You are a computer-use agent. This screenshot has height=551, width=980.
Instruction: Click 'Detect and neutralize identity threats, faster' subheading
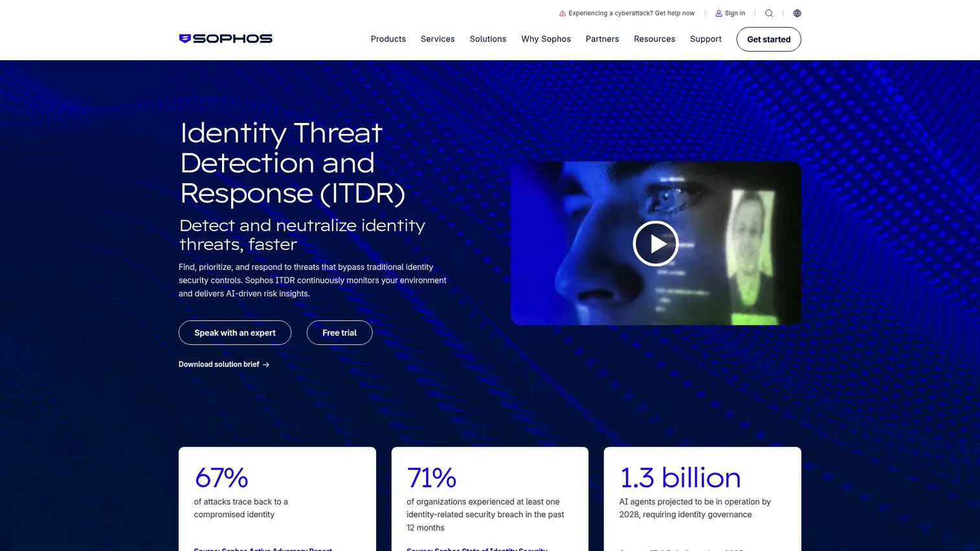[302, 235]
